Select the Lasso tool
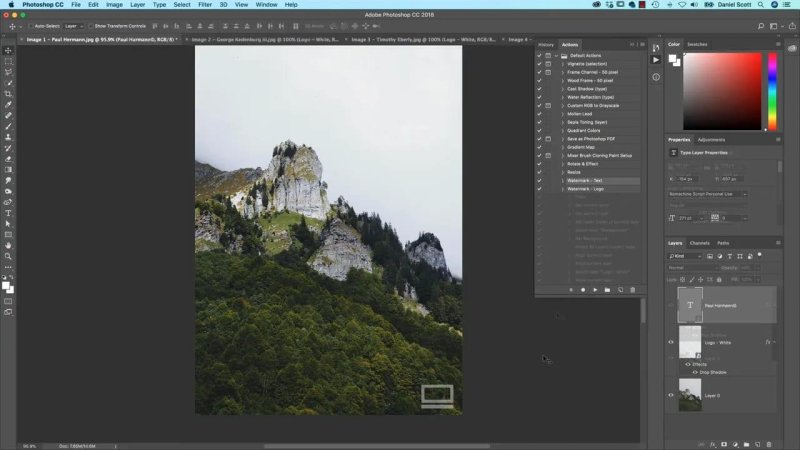 click(x=8, y=72)
